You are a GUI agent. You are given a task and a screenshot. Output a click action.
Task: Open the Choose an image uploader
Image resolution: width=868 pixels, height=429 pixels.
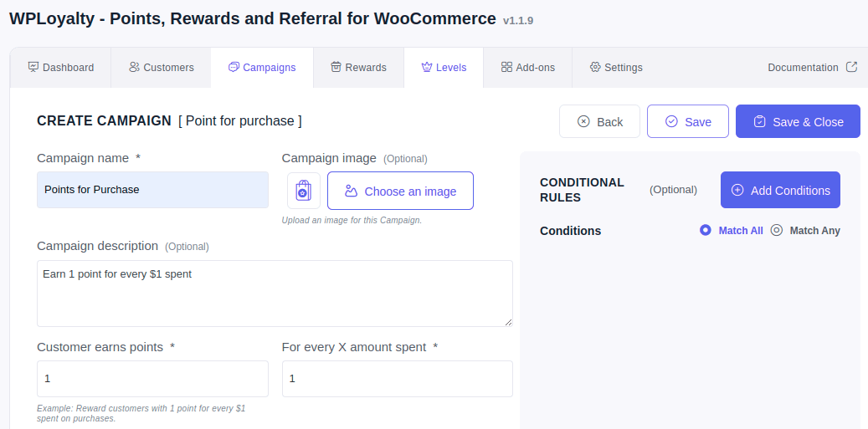(x=400, y=191)
